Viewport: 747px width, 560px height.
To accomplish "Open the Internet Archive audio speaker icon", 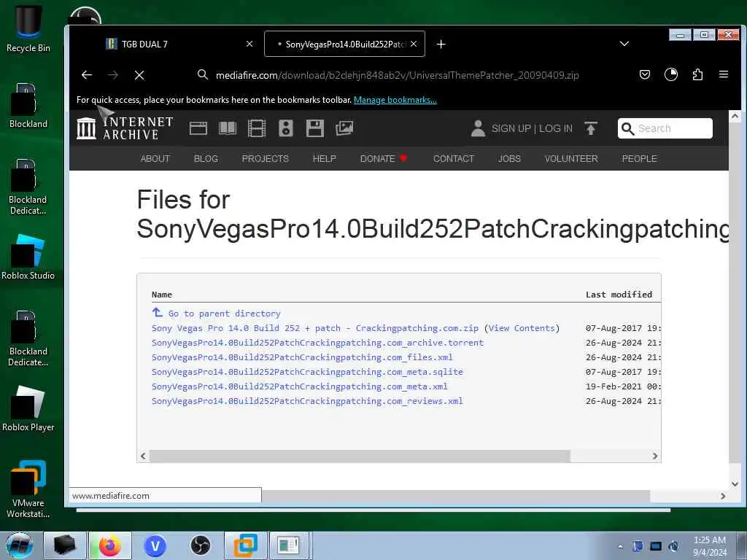I will [286, 128].
